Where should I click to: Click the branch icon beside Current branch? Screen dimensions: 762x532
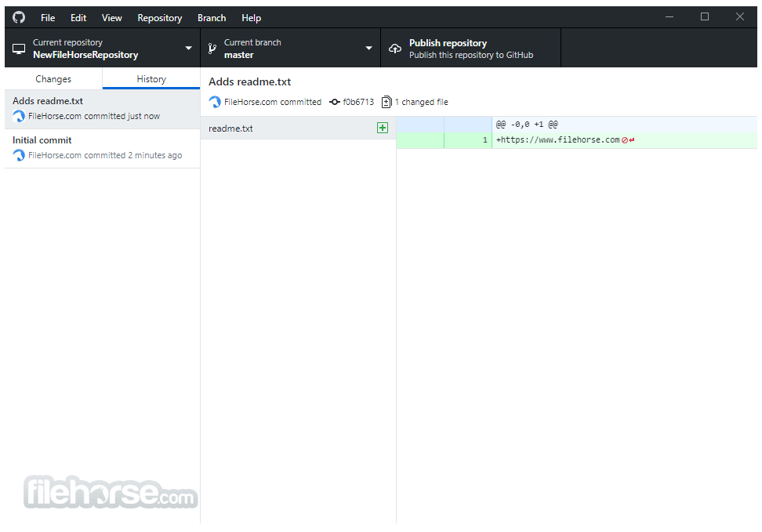click(x=212, y=48)
